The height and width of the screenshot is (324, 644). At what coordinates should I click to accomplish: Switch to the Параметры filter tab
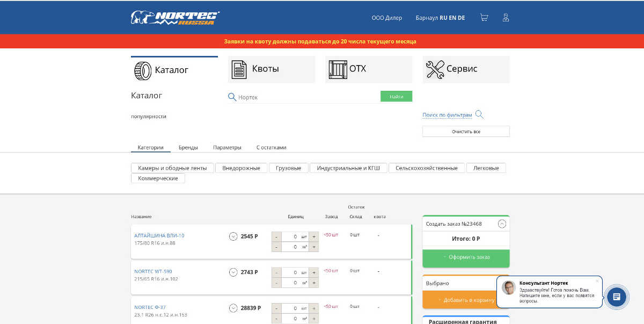point(227,147)
